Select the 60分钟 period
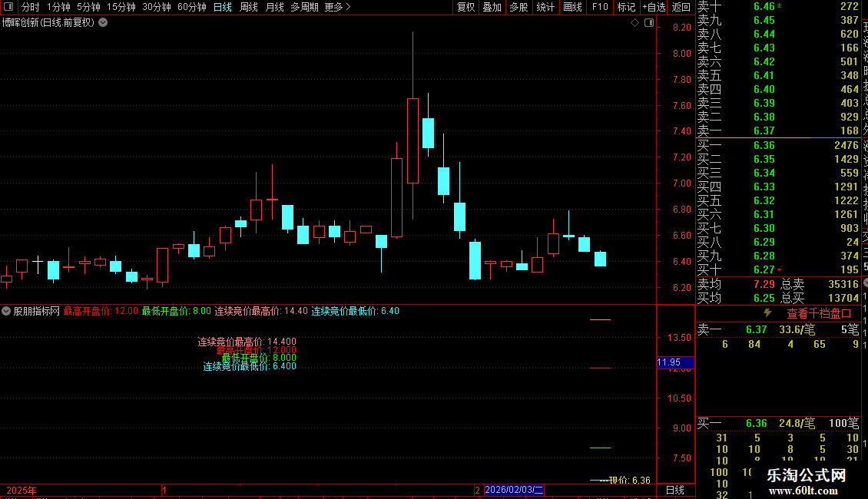Viewport: 868px width, 499px height. coord(192,7)
